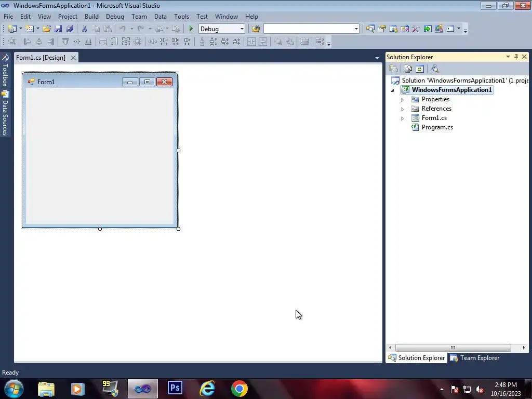Click the Save All icon

(70, 29)
